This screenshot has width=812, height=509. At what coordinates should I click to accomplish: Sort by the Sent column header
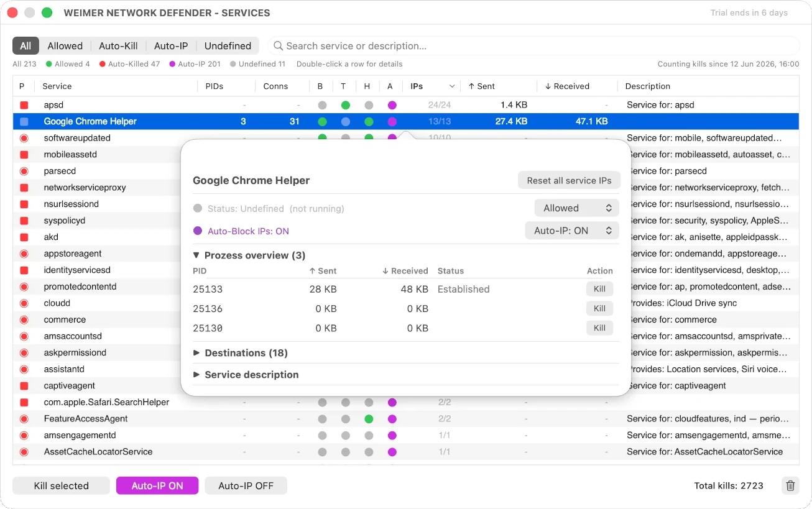coord(499,86)
